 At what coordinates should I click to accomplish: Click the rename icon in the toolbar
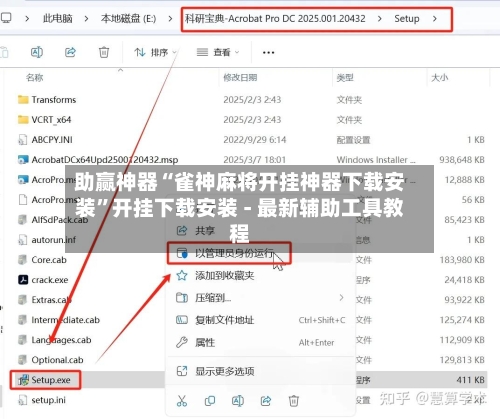click(x=37, y=52)
